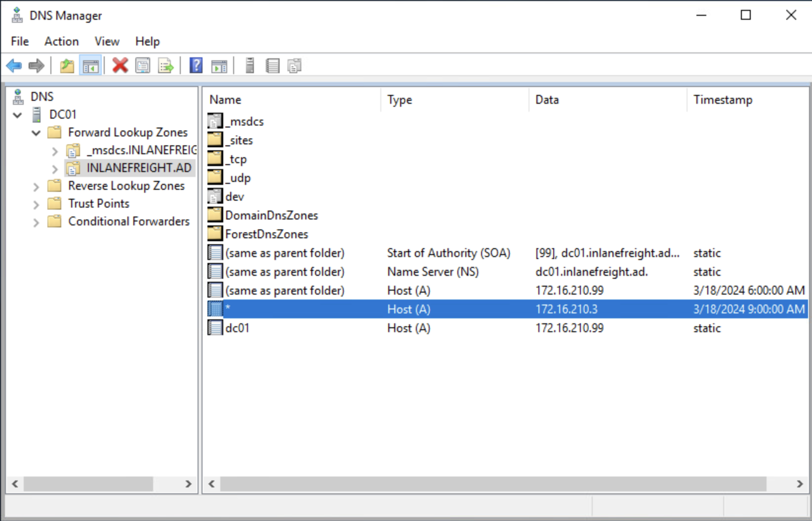Image resolution: width=812 pixels, height=521 pixels.
Task: Collapse the DC01 server node
Action: coord(18,115)
